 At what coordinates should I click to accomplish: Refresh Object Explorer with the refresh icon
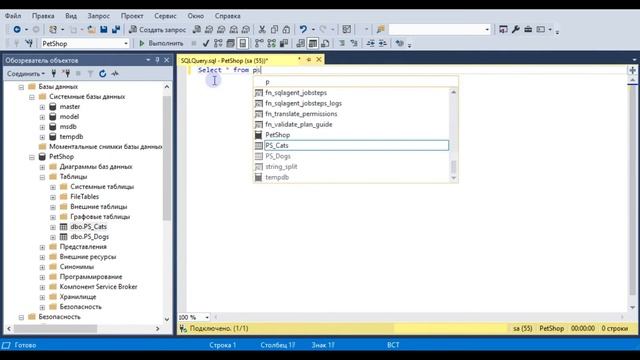103,73
